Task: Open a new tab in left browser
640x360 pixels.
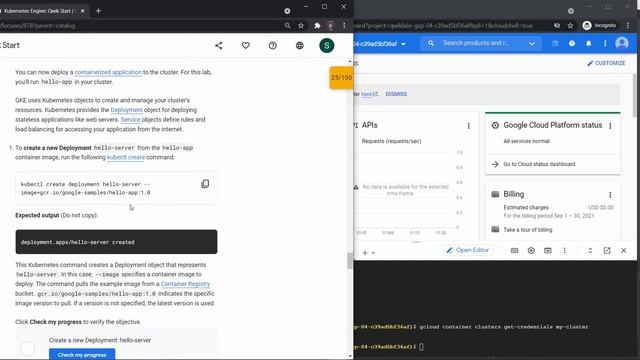Action: tap(98, 11)
